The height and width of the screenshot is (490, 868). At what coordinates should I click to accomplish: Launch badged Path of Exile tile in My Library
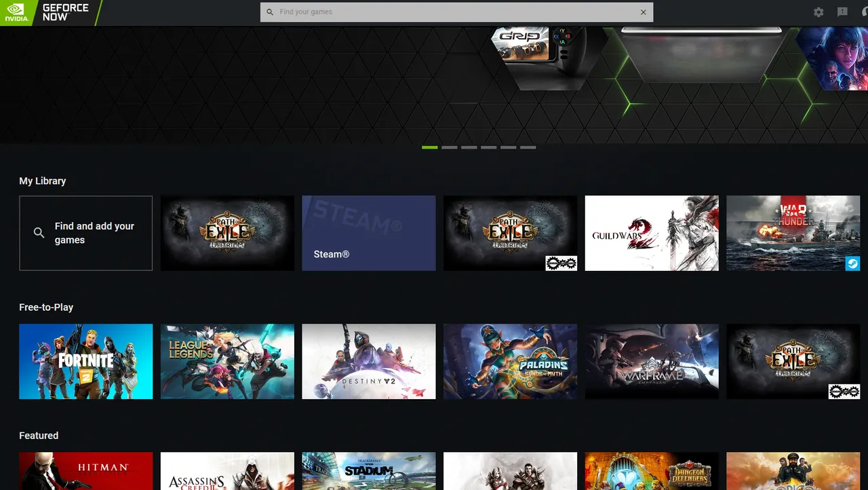[x=510, y=233]
